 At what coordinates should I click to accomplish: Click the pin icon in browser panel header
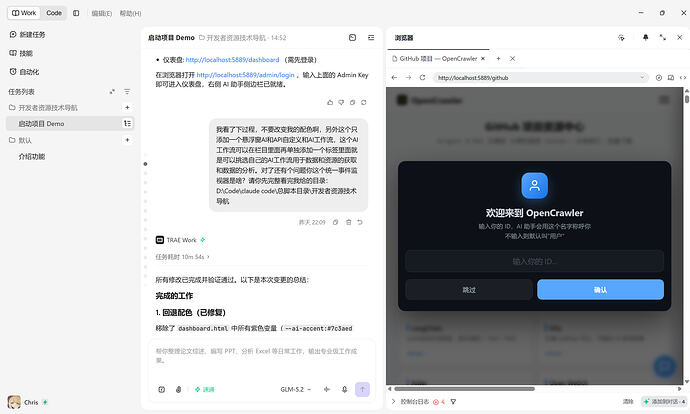(x=646, y=38)
